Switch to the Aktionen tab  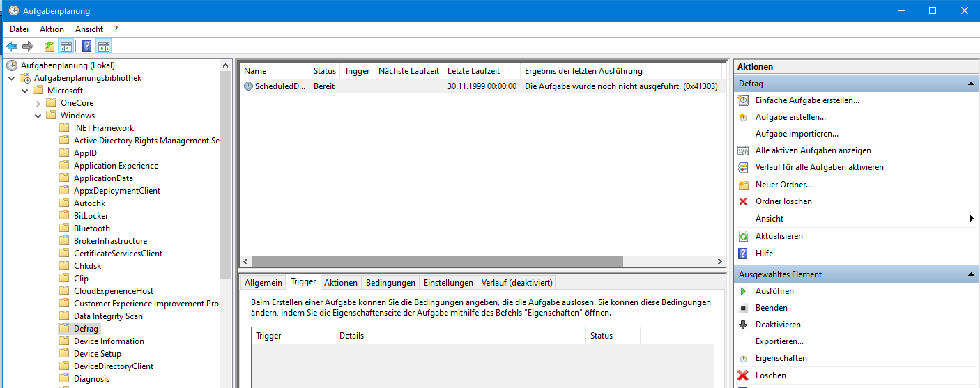341,283
